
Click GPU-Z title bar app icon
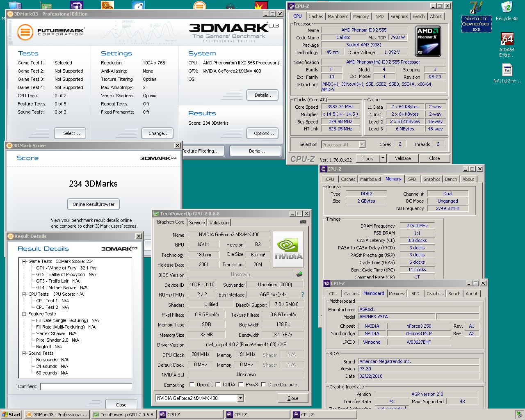click(x=156, y=214)
